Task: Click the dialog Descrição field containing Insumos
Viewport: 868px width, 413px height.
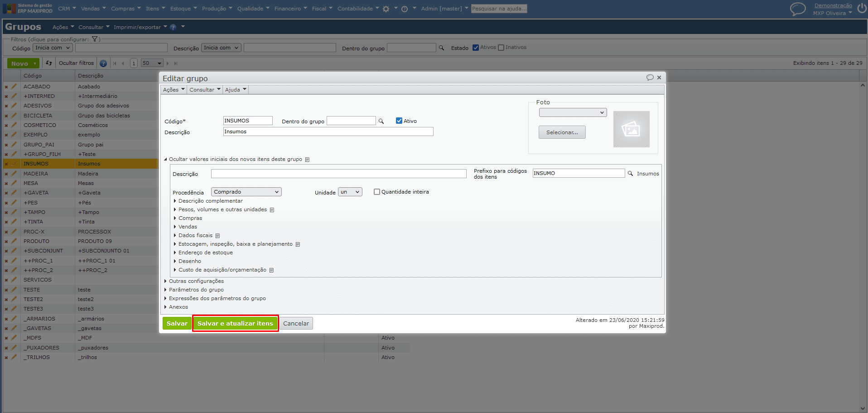Action: click(x=328, y=131)
